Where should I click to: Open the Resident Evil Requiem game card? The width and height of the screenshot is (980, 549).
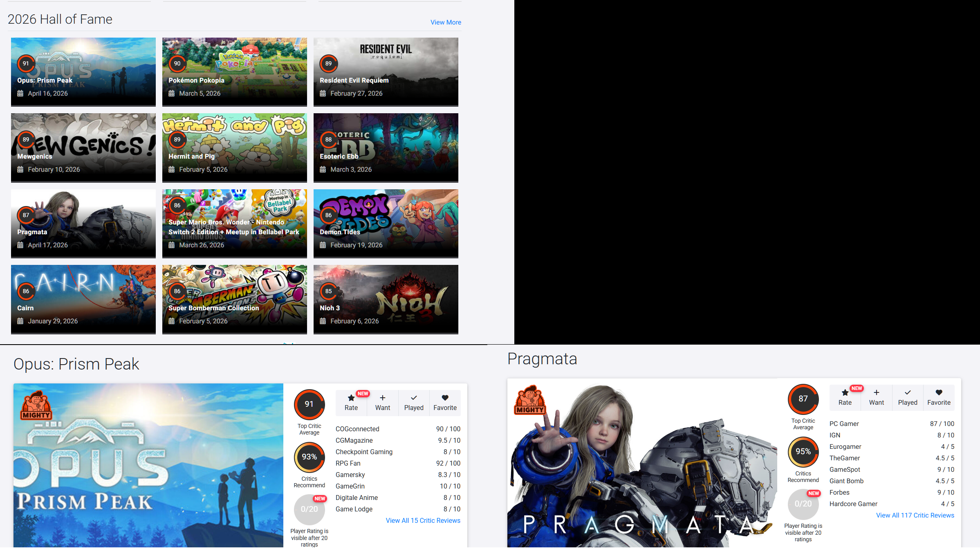point(386,72)
